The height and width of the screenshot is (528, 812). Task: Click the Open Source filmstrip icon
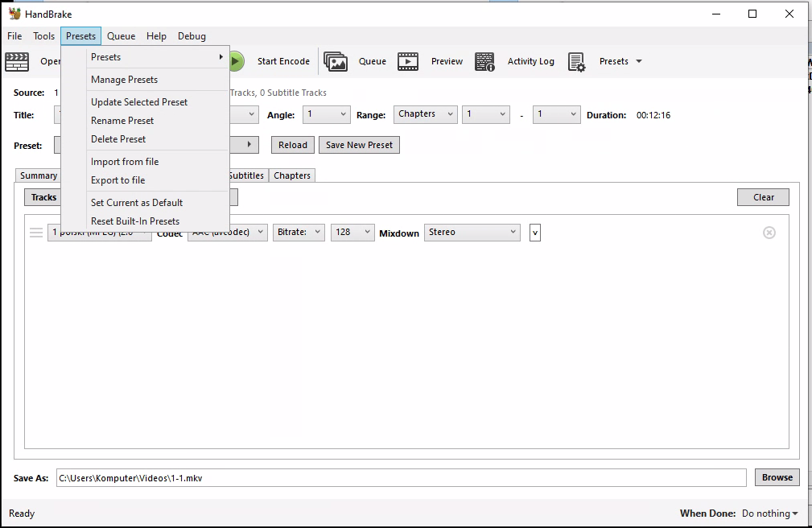[x=17, y=62]
